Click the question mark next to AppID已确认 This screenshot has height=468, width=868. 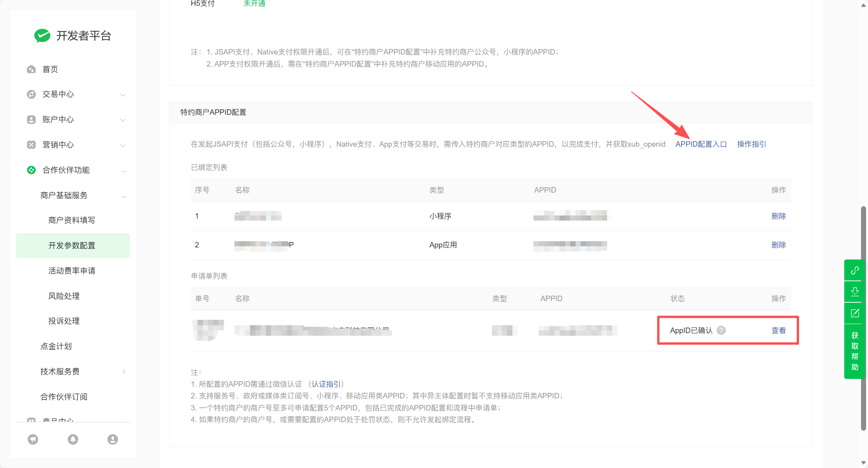pos(721,330)
